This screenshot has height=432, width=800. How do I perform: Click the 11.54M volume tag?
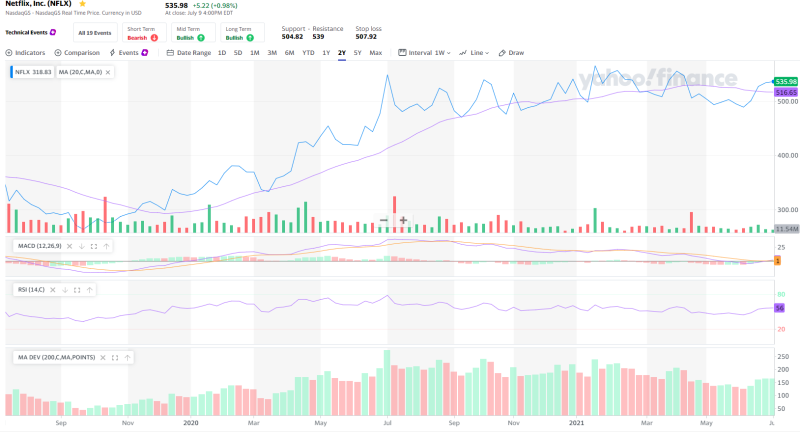pyautogui.click(x=786, y=229)
